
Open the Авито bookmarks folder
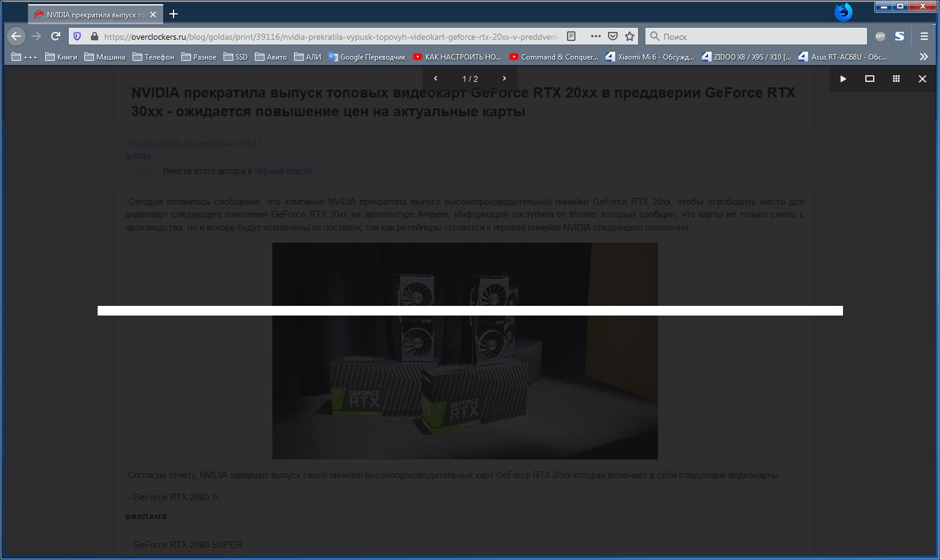(271, 57)
